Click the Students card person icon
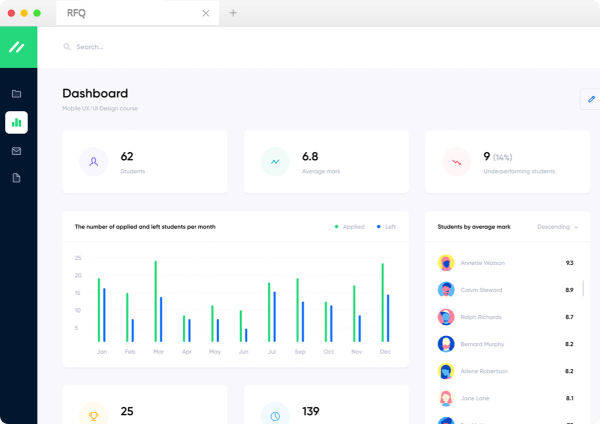The width and height of the screenshot is (600, 424). [93, 160]
